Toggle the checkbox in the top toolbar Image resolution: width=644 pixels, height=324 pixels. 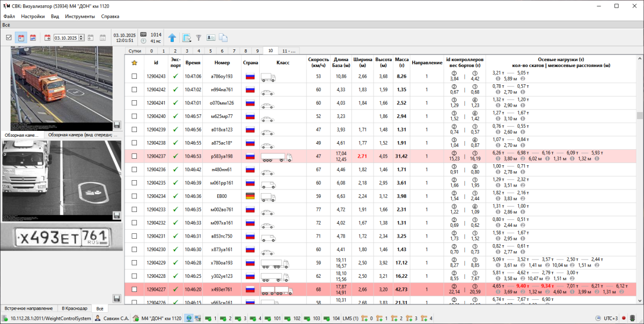[x=9, y=38]
